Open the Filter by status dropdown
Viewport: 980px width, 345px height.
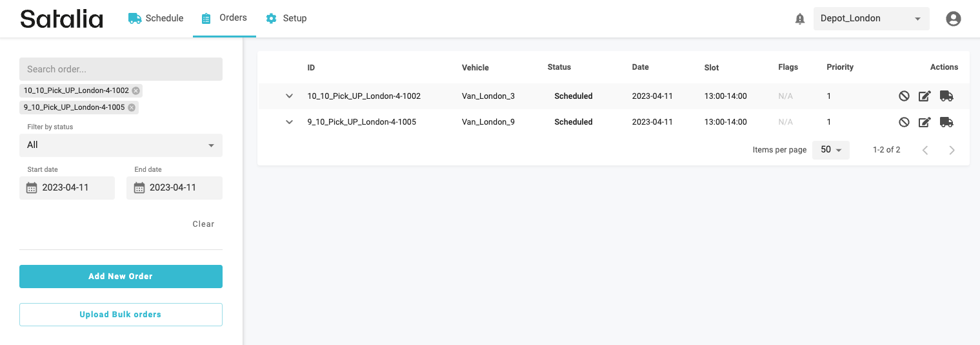(x=121, y=145)
